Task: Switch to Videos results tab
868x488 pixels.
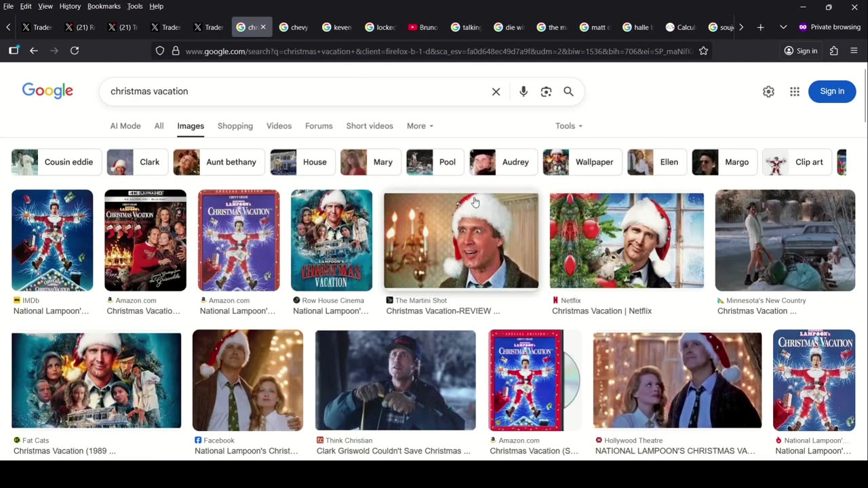Action: coord(279,126)
